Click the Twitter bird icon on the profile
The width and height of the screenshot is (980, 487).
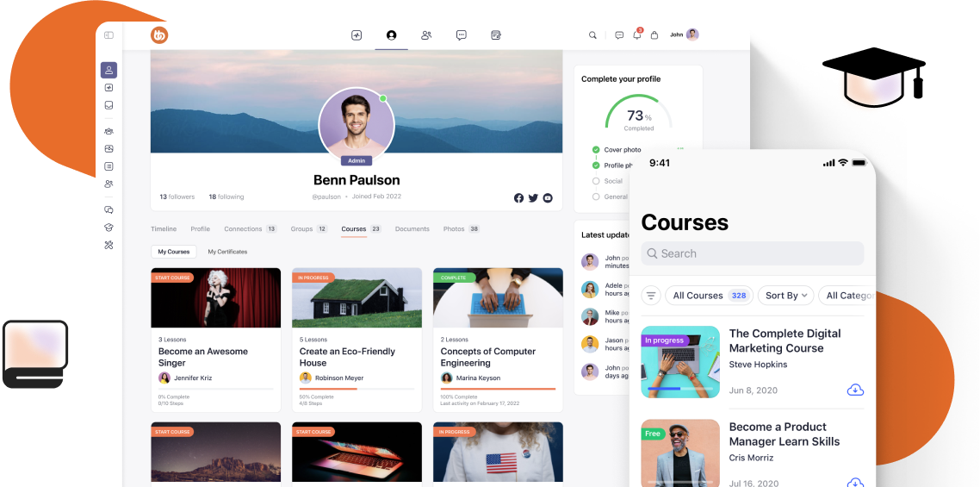click(x=533, y=197)
